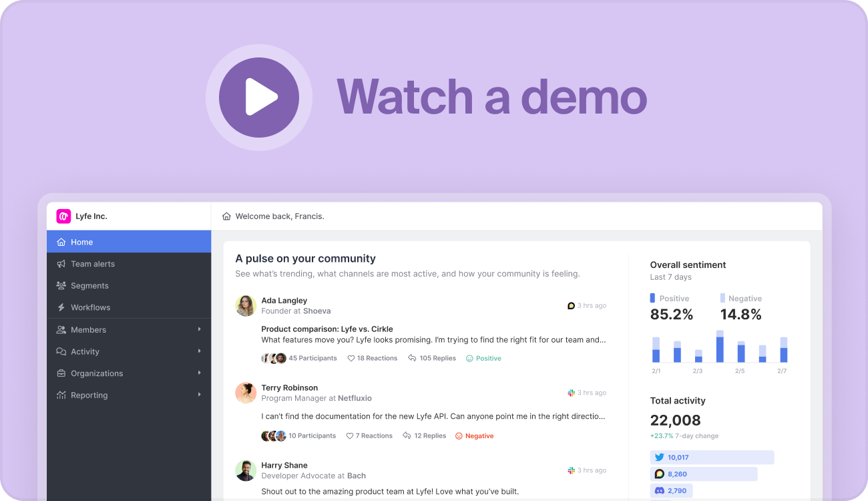Click the 10 Participants avatars group

[274, 436]
